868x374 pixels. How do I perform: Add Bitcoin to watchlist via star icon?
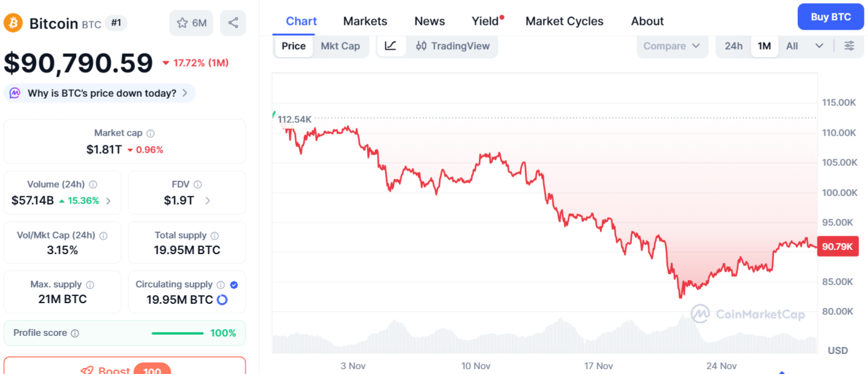click(181, 22)
